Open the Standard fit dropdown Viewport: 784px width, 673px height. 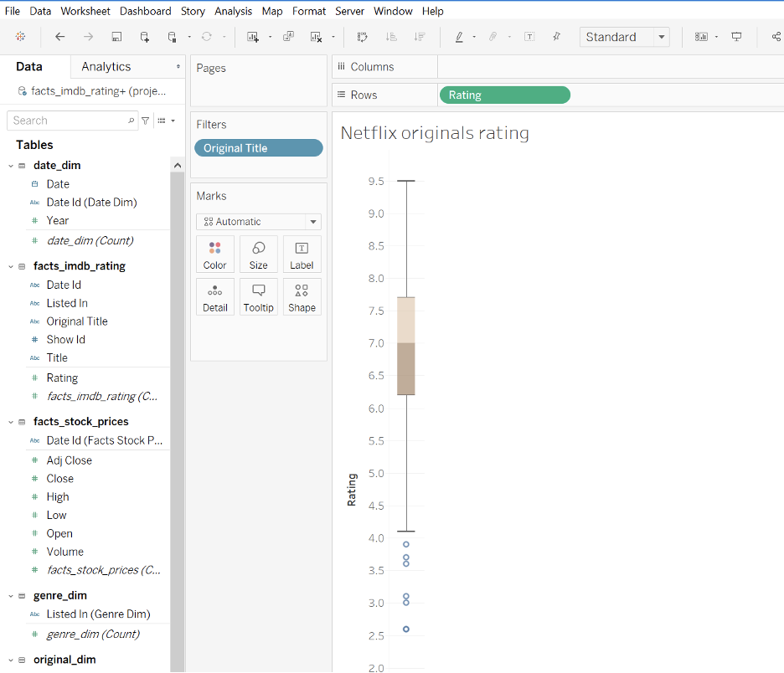(x=662, y=37)
